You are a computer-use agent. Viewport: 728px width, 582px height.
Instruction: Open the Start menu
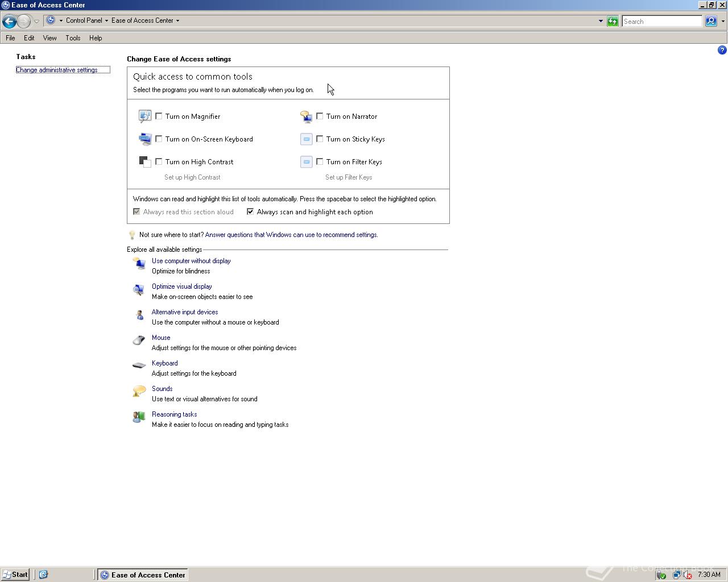click(15, 575)
